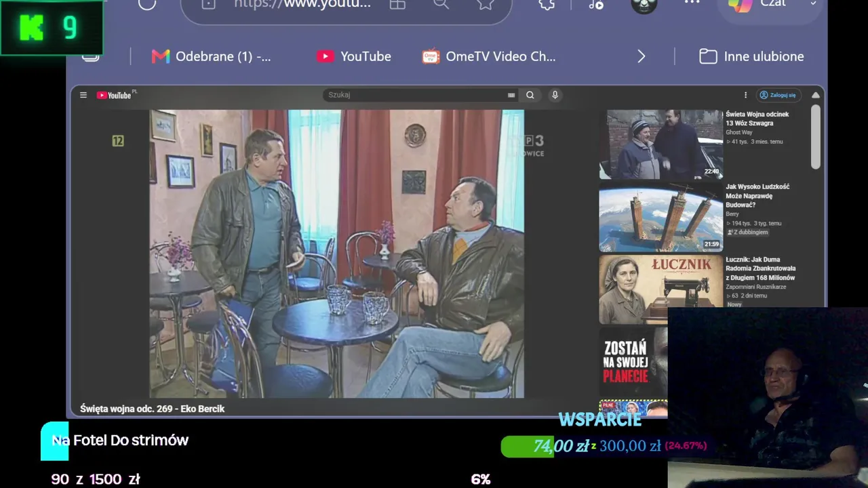Open the Berry channel name
Screen dimensions: 868x488
click(732, 214)
